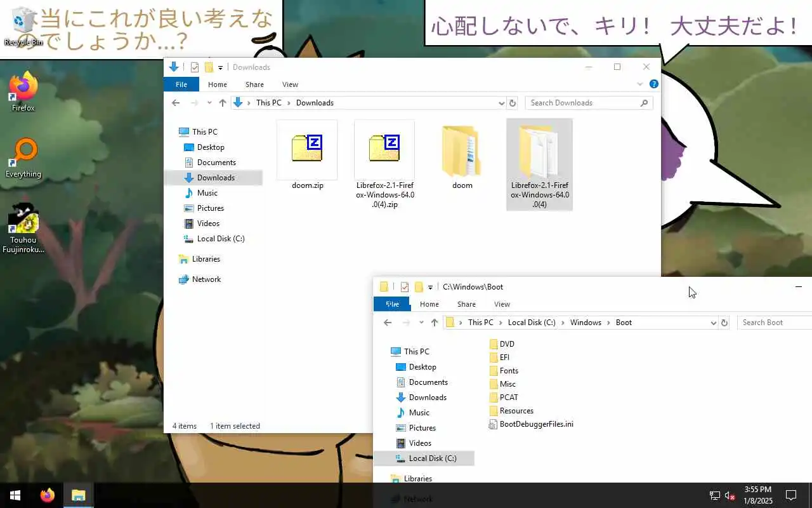Click the muted volume tray icon

point(730,495)
